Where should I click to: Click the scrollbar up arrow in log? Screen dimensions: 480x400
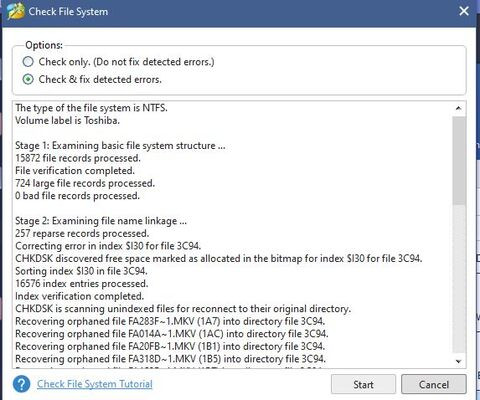[x=459, y=108]
